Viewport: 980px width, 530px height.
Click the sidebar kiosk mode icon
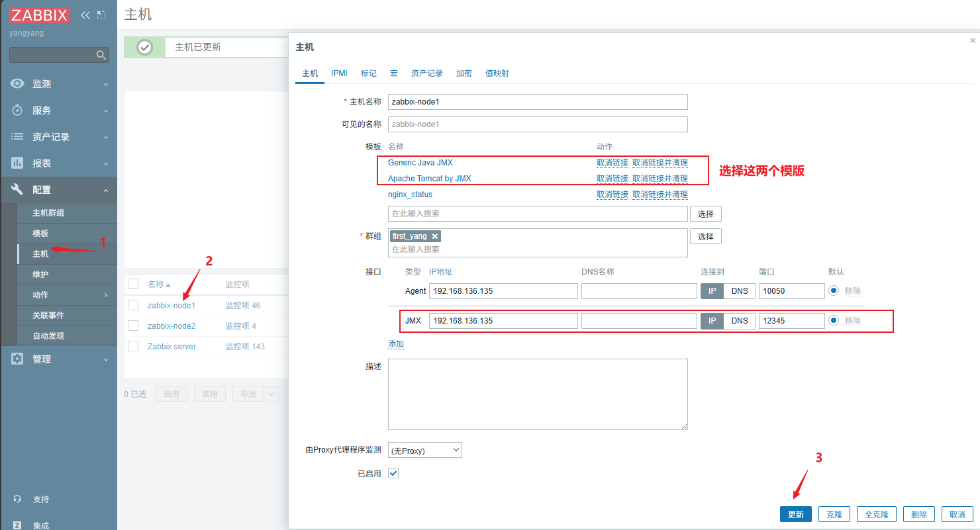[101, 15]
